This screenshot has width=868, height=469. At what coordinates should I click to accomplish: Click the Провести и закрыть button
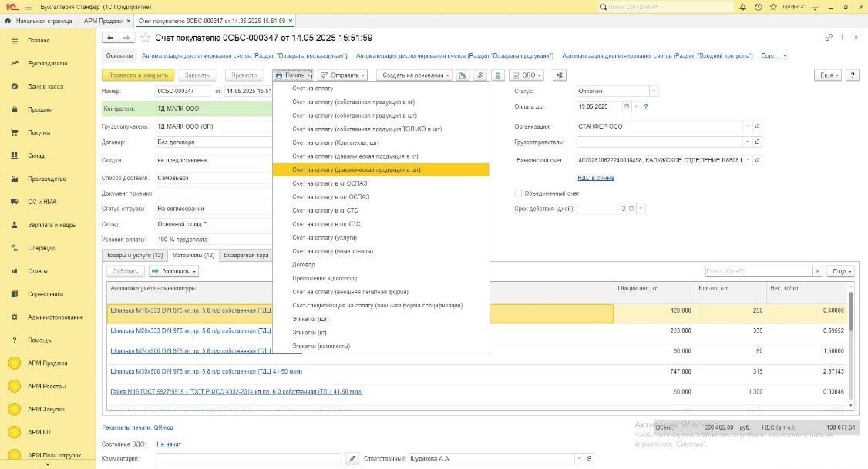138,75
